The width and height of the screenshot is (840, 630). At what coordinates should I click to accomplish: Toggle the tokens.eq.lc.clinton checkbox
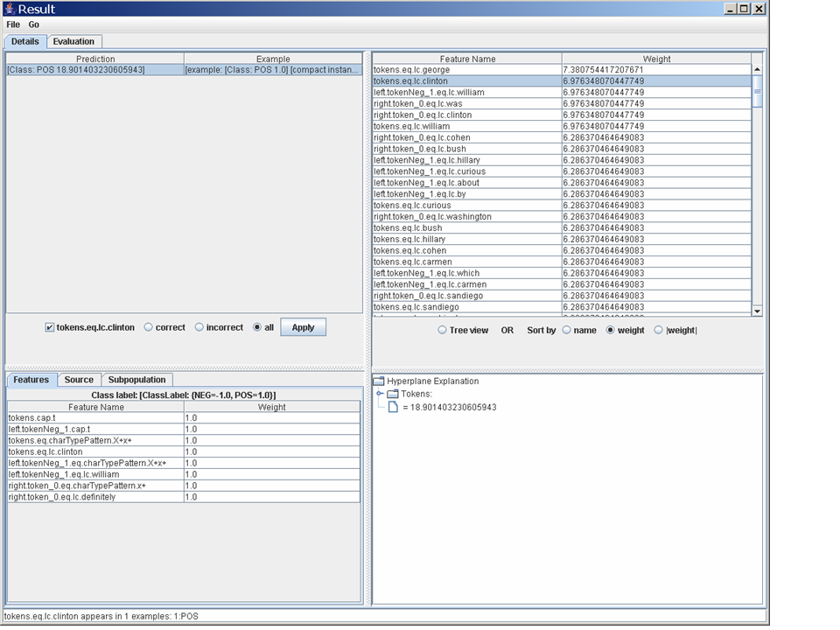coord(50,327)
